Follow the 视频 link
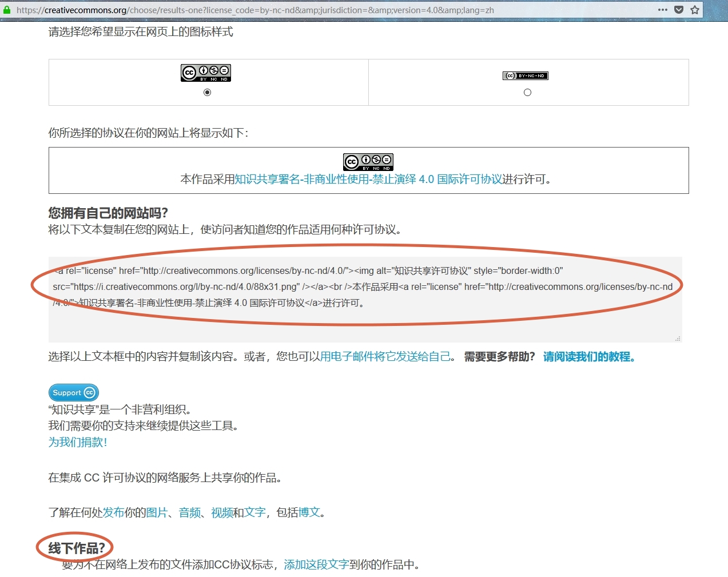The image size is (728, 577). click(x=222, y=512)
